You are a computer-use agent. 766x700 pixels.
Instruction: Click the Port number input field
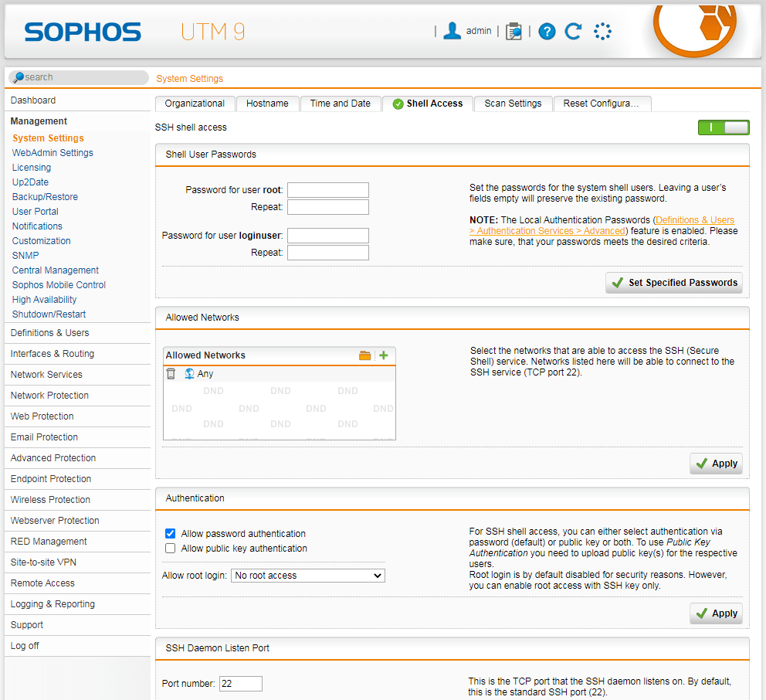click(x=241, y=683)
